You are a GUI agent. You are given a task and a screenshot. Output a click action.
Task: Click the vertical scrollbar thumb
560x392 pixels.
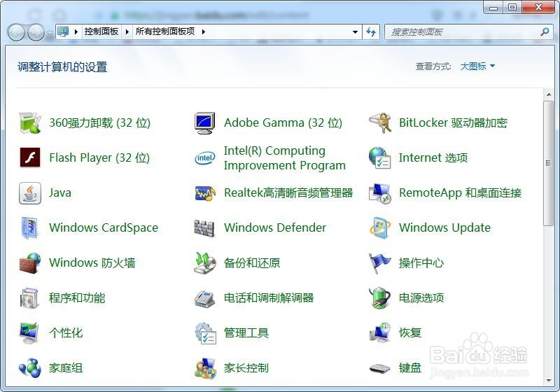point(549,163)
